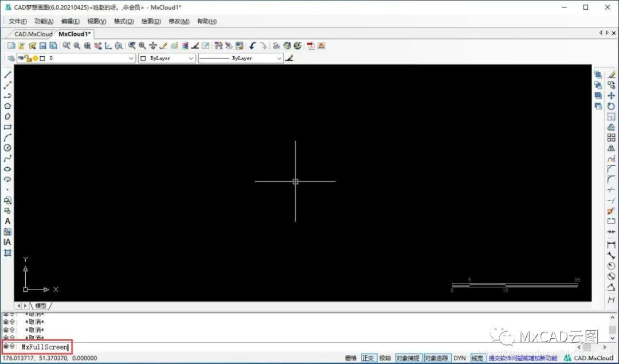Click the Undo arrow icon
Image resolution: width=619 pixels, height=364 pixels.
253,46
